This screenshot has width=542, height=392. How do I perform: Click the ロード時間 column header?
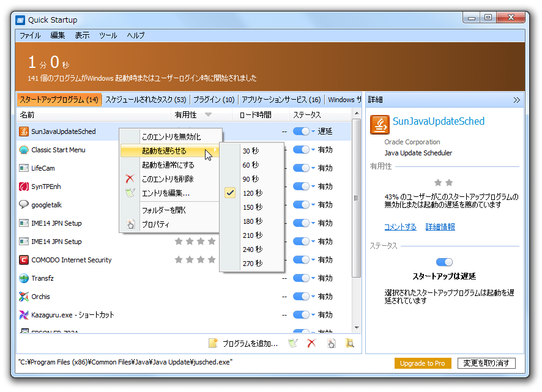click(x=260, y=115)
